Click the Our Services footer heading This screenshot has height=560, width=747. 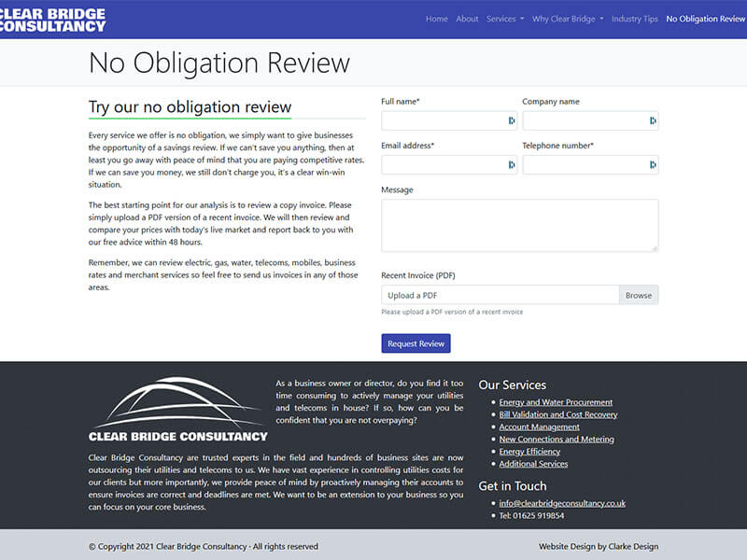pyautogui.click(x=512, y=385)
